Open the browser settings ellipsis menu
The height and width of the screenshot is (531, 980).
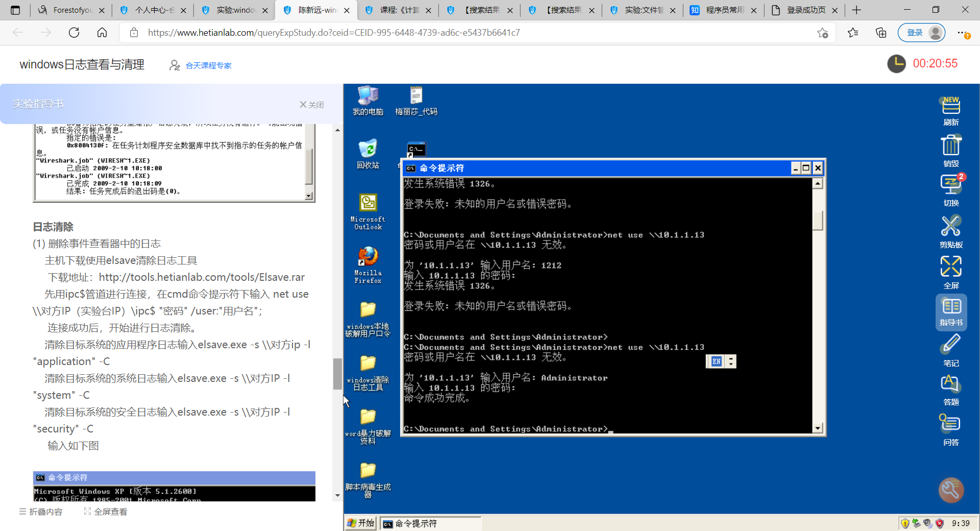tap(963, 33)
